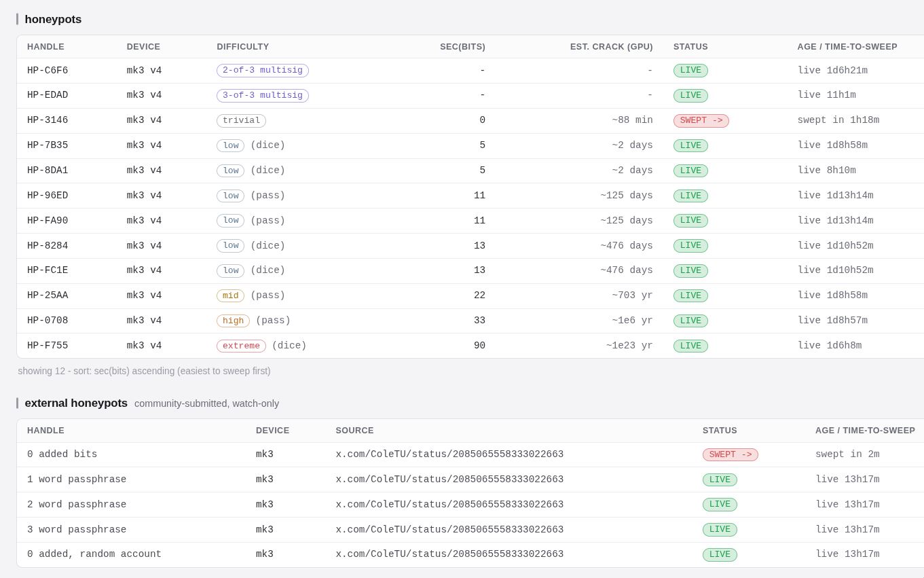
Task: Click the "~703 yr" crack estimate
Action: pos(632,295)
